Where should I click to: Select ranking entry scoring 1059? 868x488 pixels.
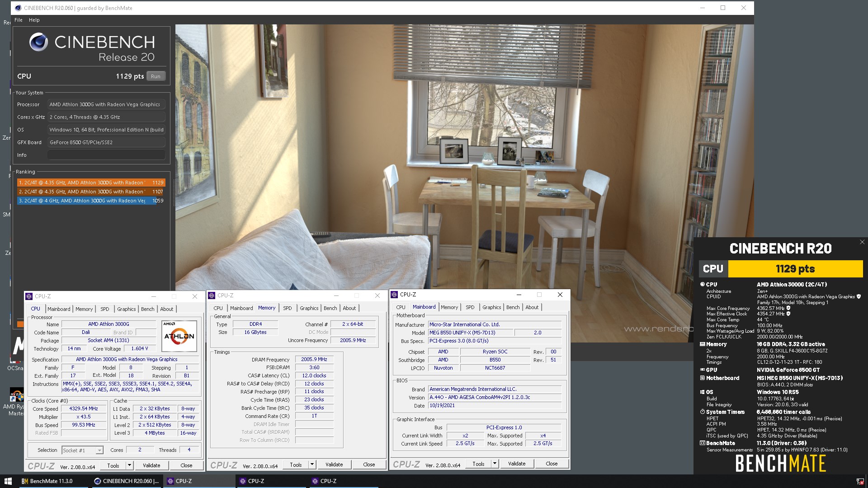tap(91, 201)
